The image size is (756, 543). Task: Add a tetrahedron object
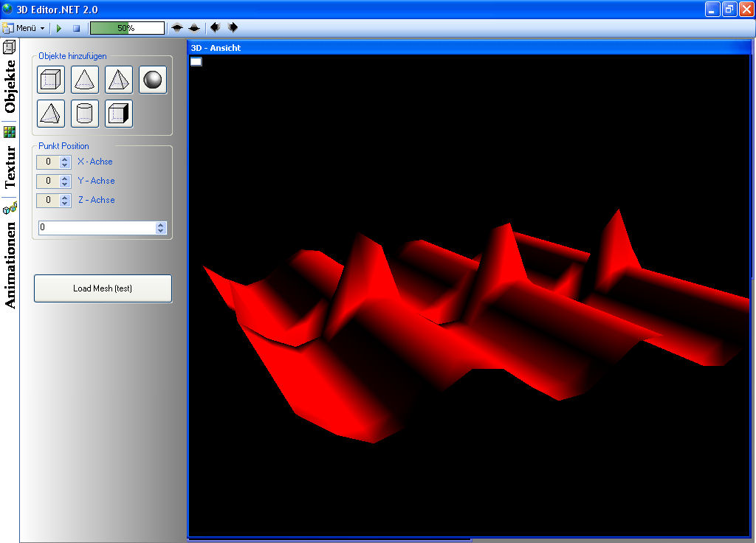point(51,114)
